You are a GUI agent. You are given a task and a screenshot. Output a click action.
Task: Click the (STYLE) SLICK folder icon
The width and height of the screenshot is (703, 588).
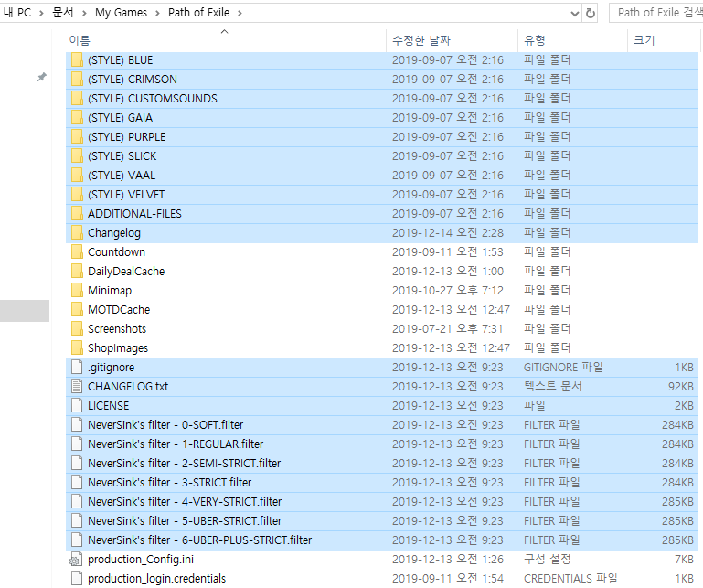[x=77, y=156]
